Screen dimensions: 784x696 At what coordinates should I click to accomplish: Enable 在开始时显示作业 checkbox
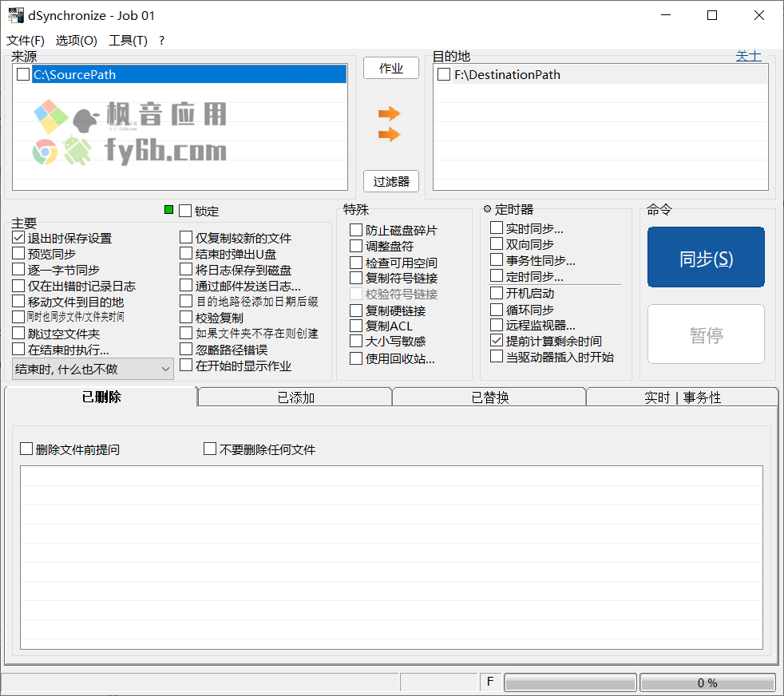point(186,365)
